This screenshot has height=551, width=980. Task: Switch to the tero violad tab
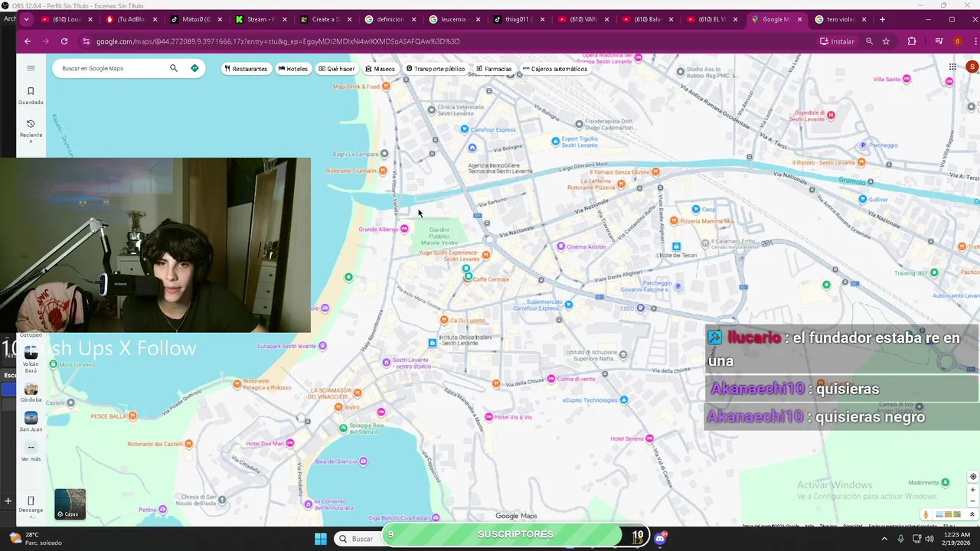[x=840, y=19]
